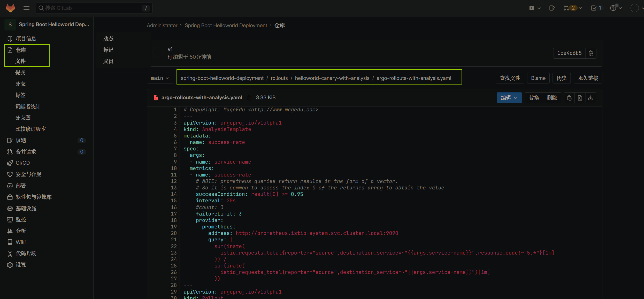Click 历史 history button

(x=562, y=78)
